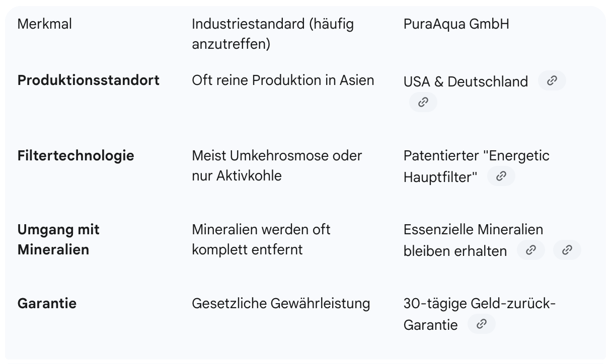Image resolution: width=613 pixels, height=364 pixels.
Task: Select the Merkmal column header
Action: 45,24
